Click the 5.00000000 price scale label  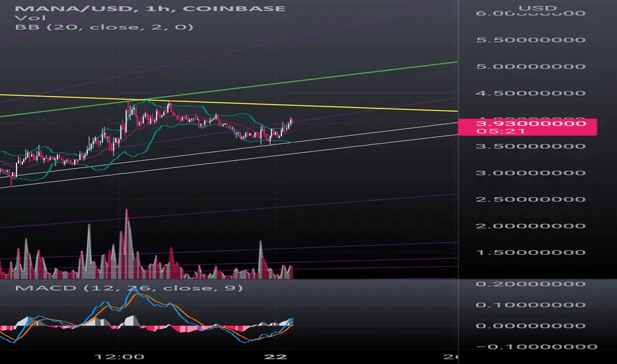point(530,66)
